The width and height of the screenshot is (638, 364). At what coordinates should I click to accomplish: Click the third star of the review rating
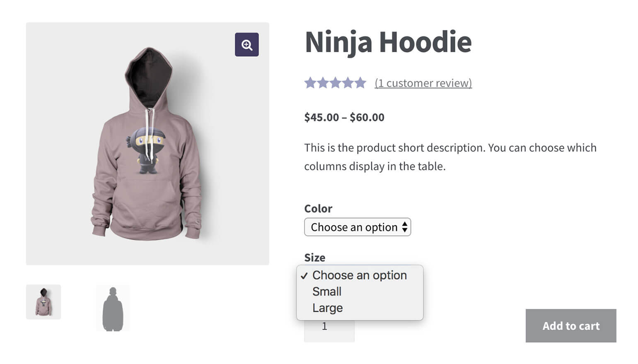pyautogui.click(x=336, y=83)
